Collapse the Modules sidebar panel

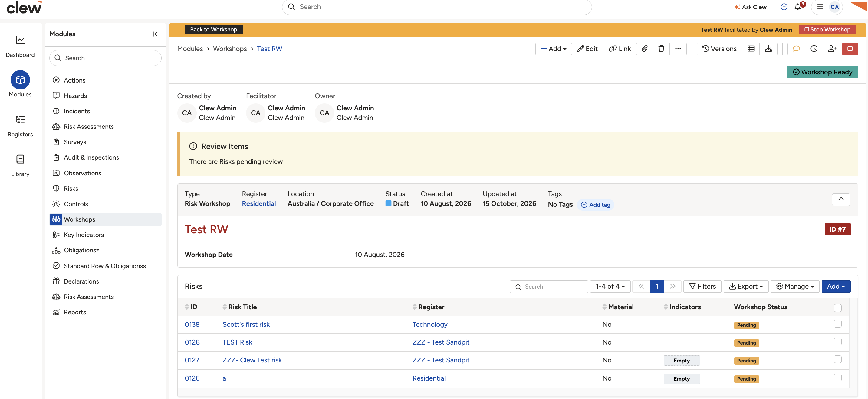coord(155,34)
